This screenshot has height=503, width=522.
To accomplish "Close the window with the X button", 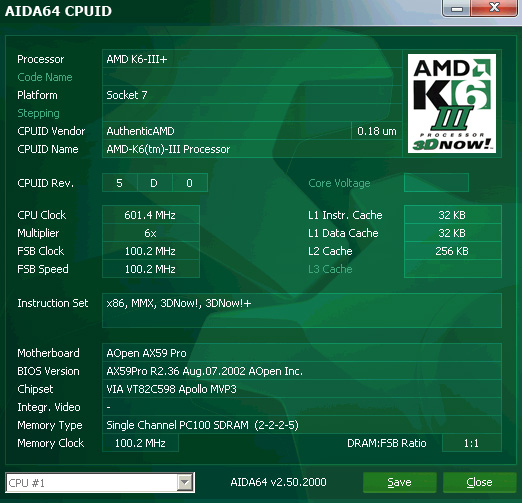I will (x=494, y=8).
